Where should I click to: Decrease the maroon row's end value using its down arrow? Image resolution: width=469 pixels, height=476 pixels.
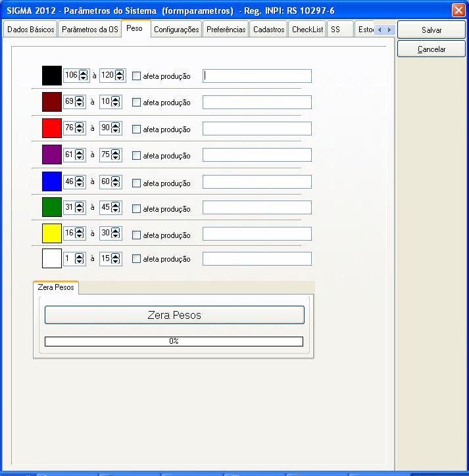click(x=115, y=104)
